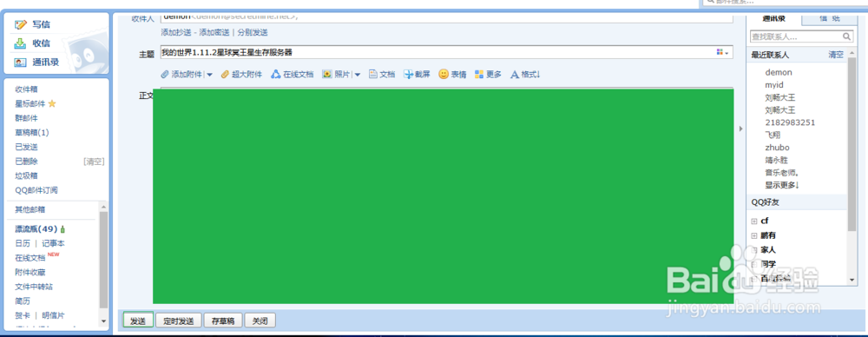Start the 截屏 screenshot tool
Viewport: 868px width, 337px height.
click(x=417, y=75)
